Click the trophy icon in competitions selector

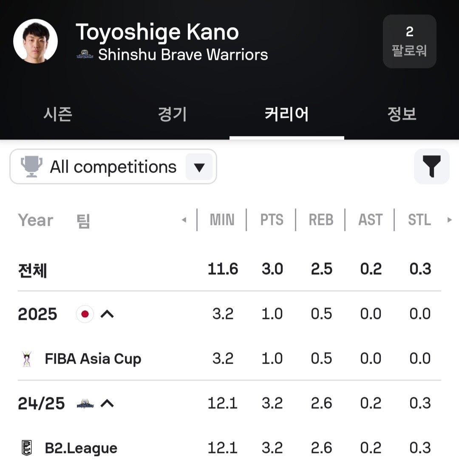31,166
